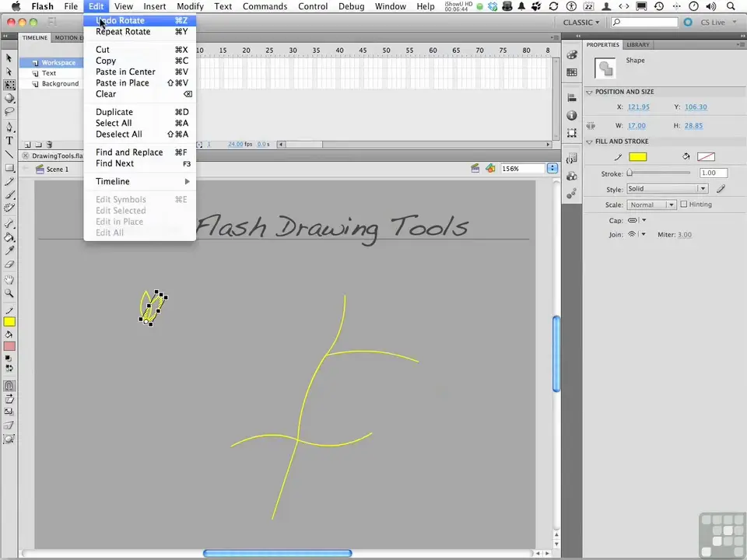The image size is (747, 560).
Task: Open the Swatches grid panel icon
Action: pyautogui.click(x=572, y=72)
